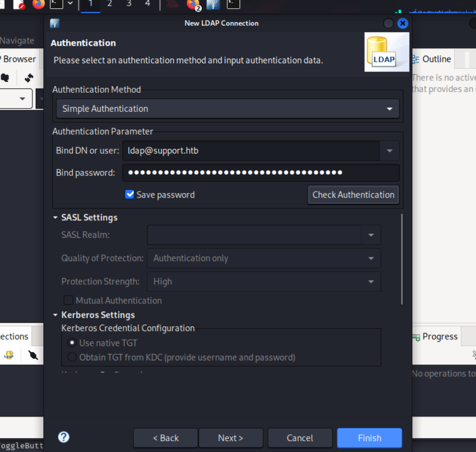This screenshot has width=476, height=452.
Task: Enable the Mutual Authentication checkbox
Action: tap(68, 300)
